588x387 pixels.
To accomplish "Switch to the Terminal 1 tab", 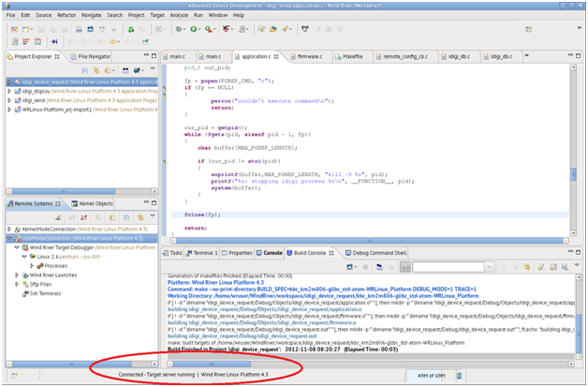I will (x=205, y=252).
